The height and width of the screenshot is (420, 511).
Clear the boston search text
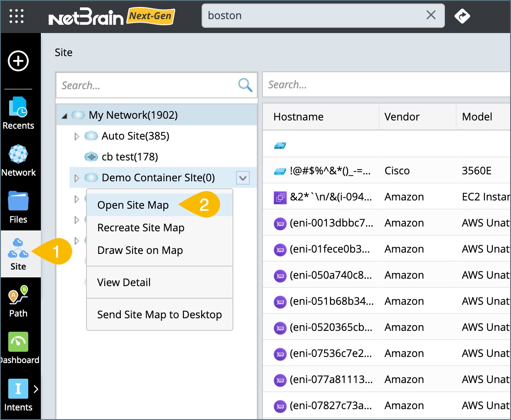tap(431, 16)
